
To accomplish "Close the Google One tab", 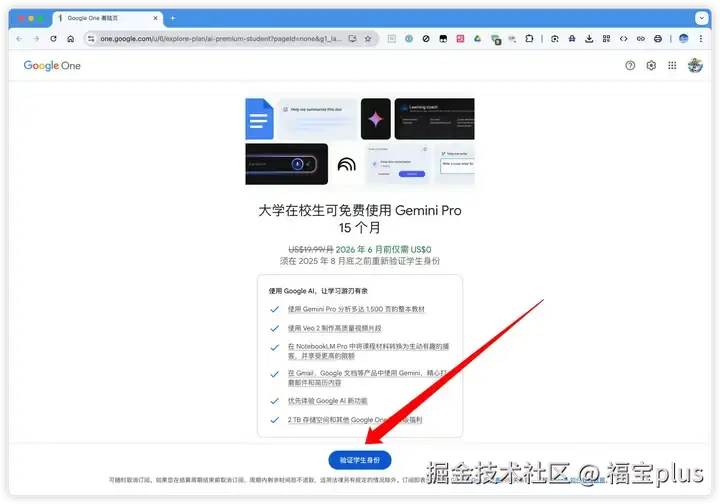I will point(155,18).
